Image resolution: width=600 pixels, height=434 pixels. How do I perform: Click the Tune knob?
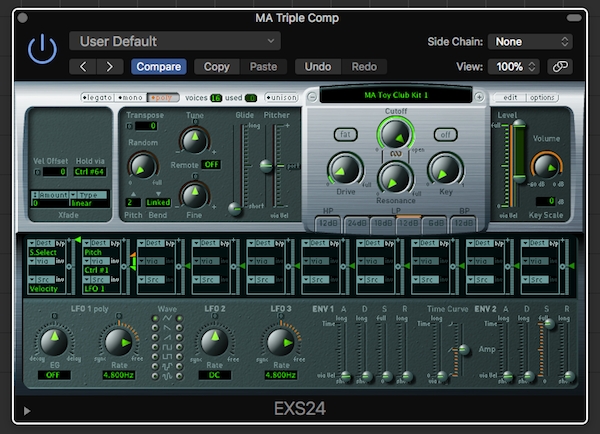195,140
